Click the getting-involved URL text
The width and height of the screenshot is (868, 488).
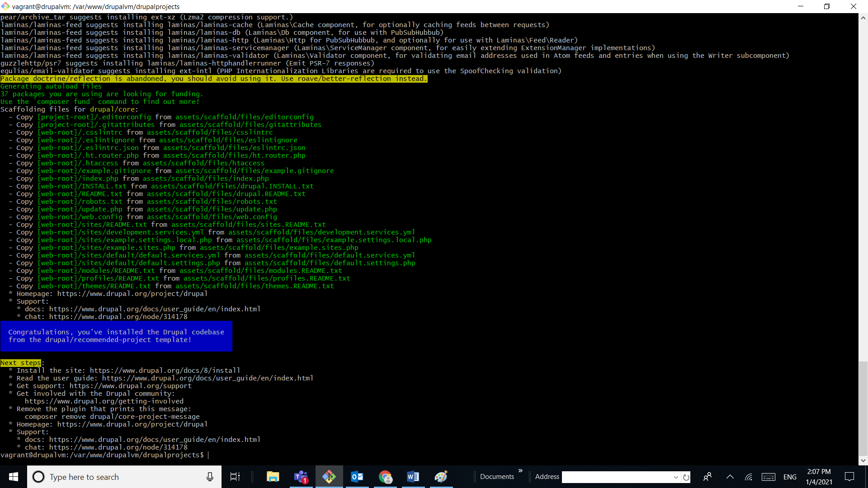pyautogui.click(x=104, y=401)
